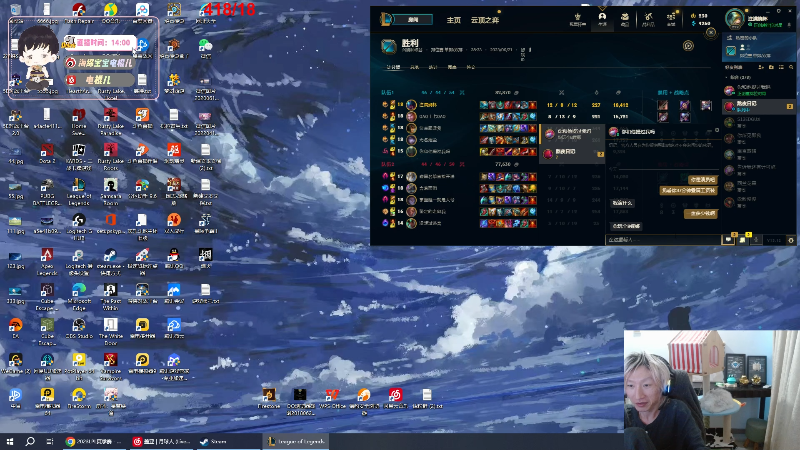800x450 pixels.
Task: Open the Store (coin stack) navigation icon
Action: pos(671,18)
